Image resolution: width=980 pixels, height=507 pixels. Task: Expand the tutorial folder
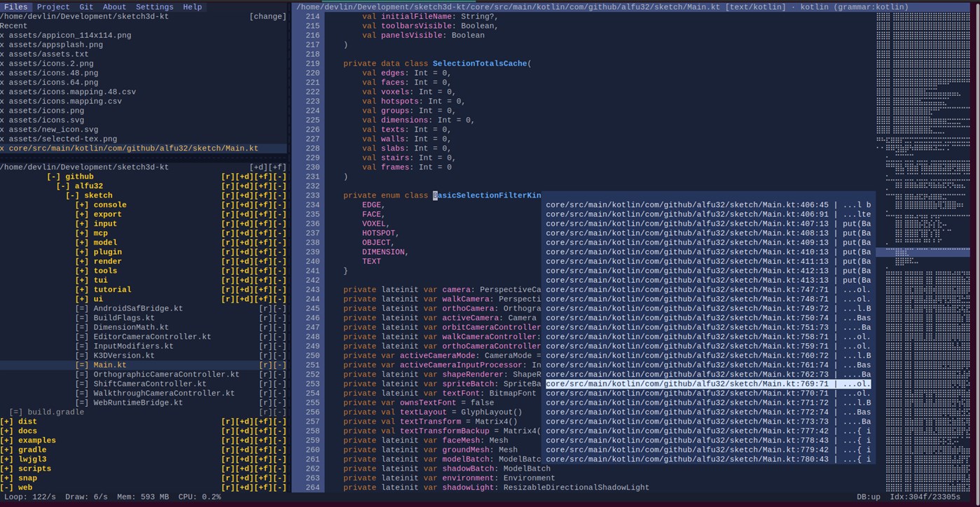pos(82,290)
